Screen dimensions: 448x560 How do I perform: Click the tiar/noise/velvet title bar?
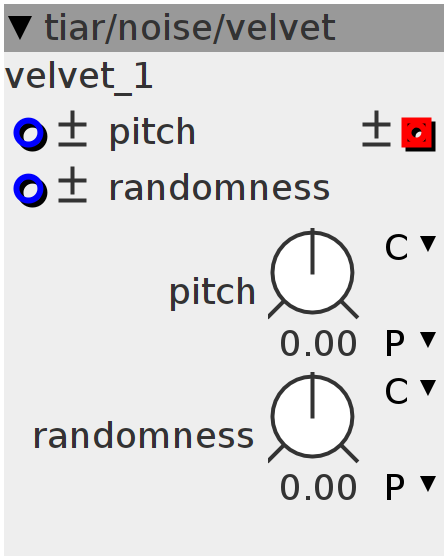pyautogui.click(x=224, y=28)
